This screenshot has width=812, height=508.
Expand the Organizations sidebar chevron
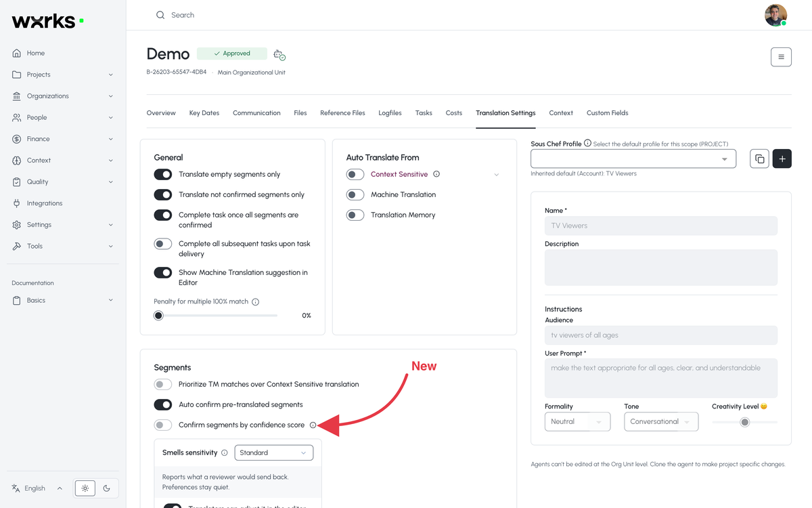tap(110, 96)
